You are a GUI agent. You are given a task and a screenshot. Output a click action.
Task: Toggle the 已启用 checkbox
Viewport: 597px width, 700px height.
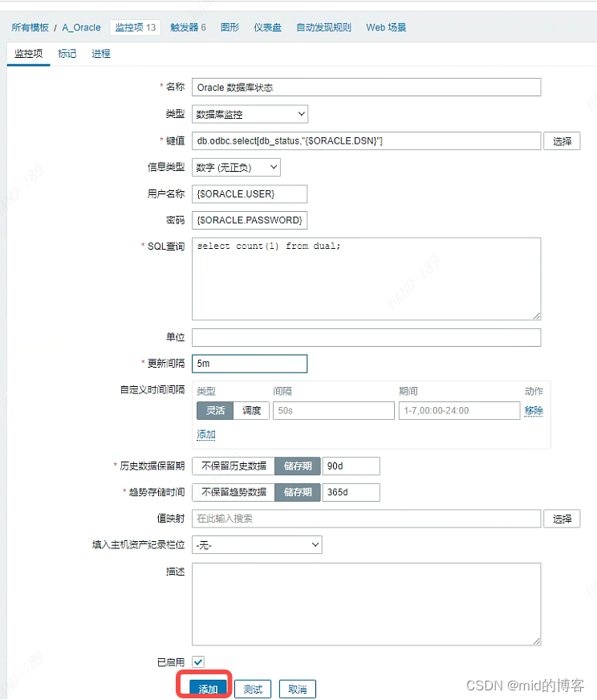click(x=198, y=662)
